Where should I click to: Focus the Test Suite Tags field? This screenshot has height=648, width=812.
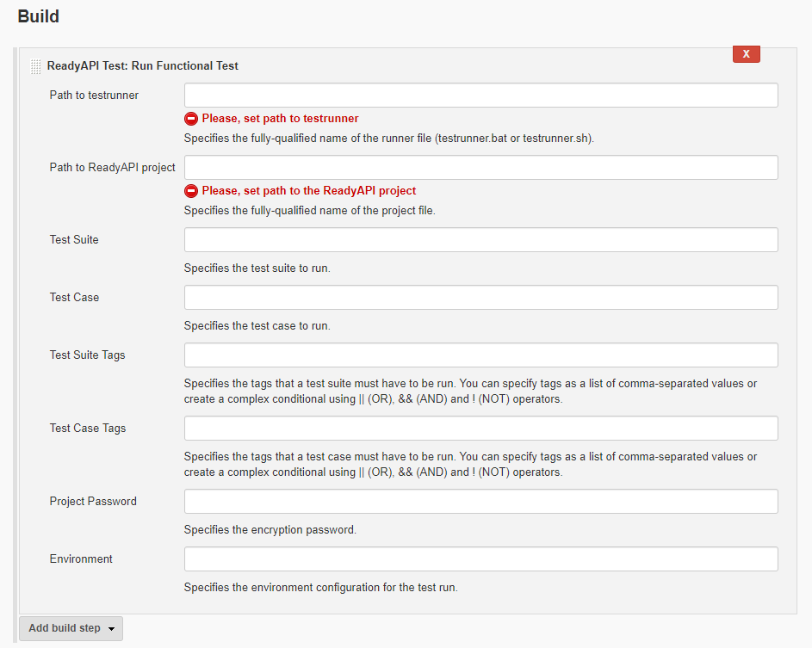coord(480,355)
